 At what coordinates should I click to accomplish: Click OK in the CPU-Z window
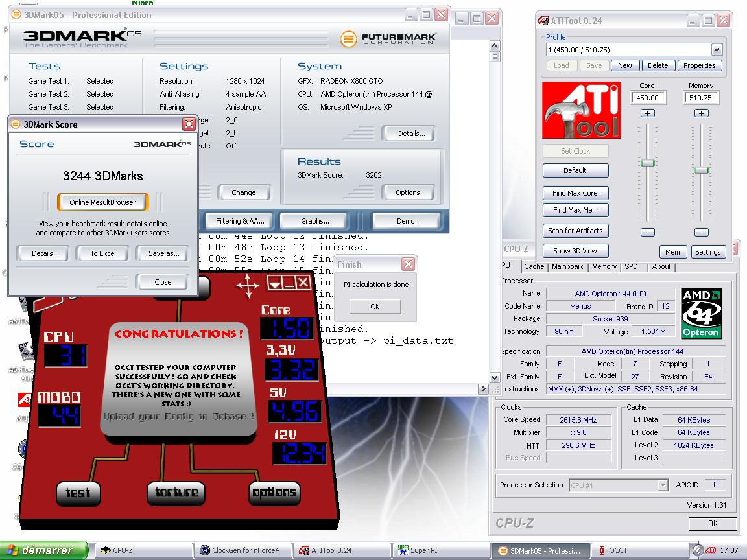[x=713, y=523]
